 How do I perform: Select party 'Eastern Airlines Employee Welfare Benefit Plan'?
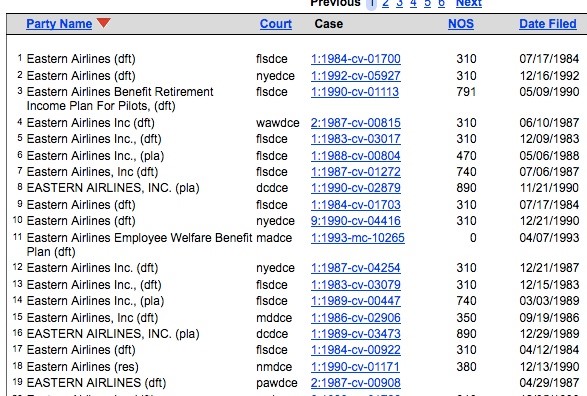tap(139, 244)
